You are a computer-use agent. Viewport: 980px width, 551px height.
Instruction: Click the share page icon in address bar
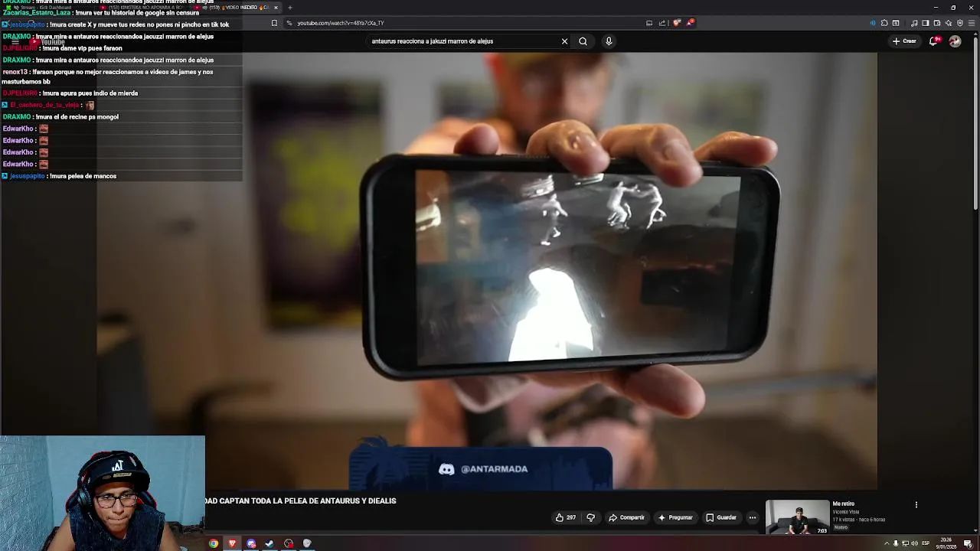tap(661, 23)
